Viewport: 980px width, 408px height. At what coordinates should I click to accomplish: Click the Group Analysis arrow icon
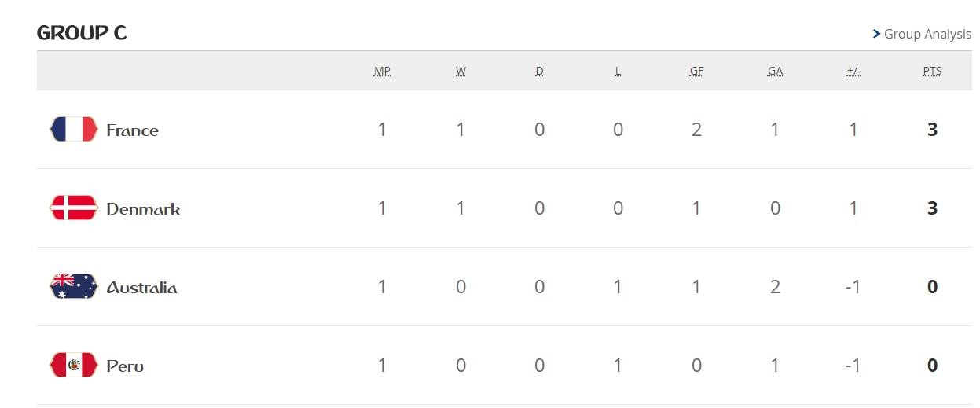coord(876,34)
